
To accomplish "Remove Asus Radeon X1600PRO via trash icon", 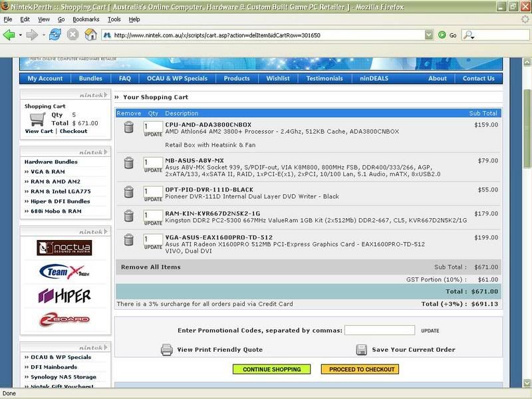I will pyautogui.click(x=128, y=239).
